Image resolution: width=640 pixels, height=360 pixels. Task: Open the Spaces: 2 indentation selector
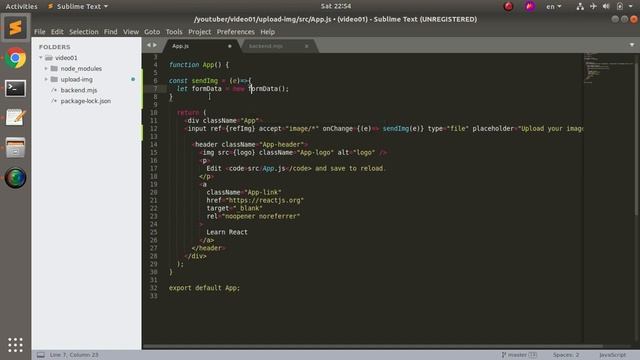pyautogui.click(x=566, y=355)
